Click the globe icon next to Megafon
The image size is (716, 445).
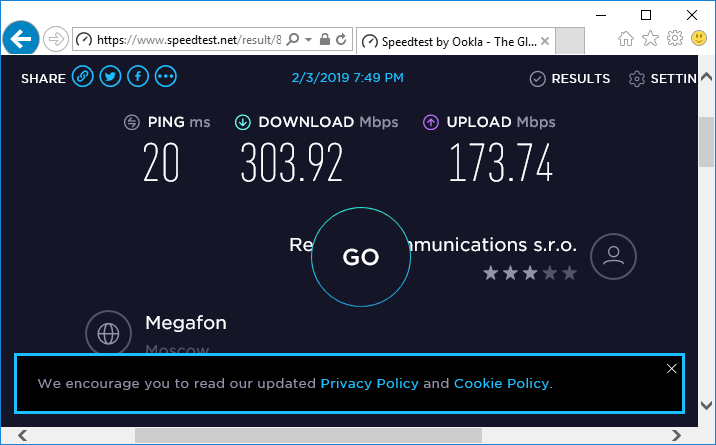(108, 333)
